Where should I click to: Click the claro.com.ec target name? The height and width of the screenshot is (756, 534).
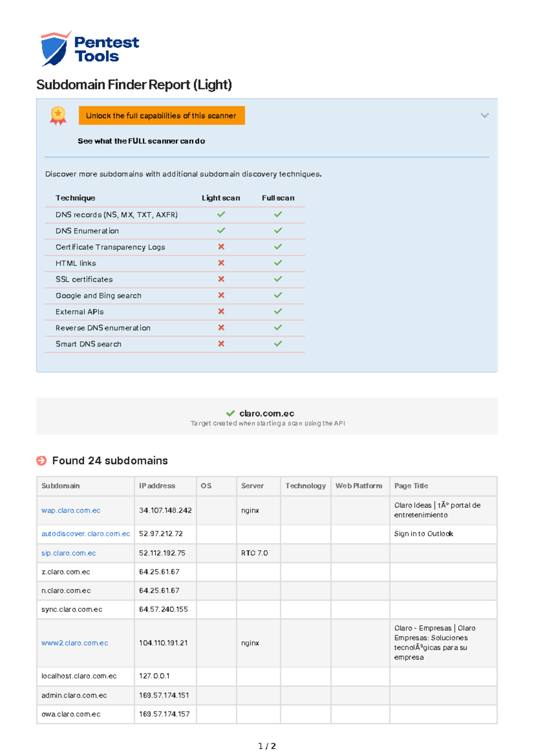[267, 414]
